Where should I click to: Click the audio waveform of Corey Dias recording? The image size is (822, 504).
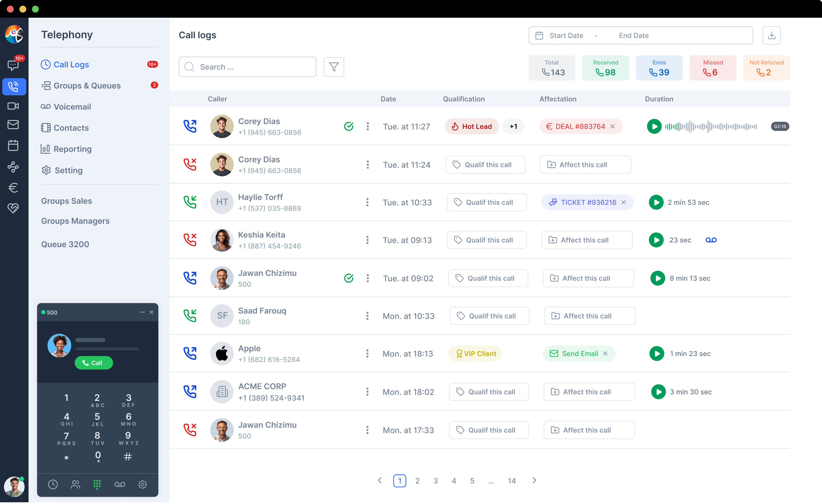click(711, 127)
